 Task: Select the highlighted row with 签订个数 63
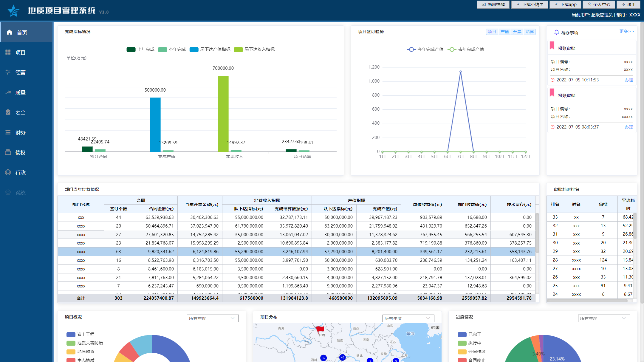click(x=296, y=252)
